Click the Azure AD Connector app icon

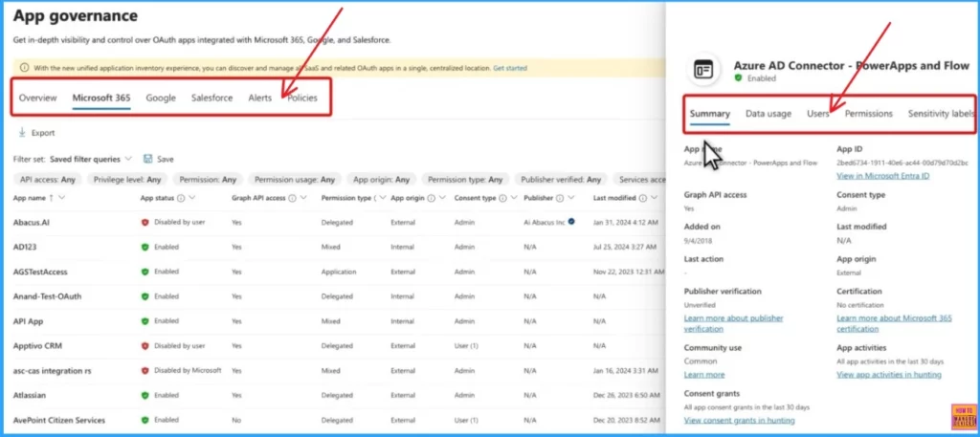[x=703, y=69]
